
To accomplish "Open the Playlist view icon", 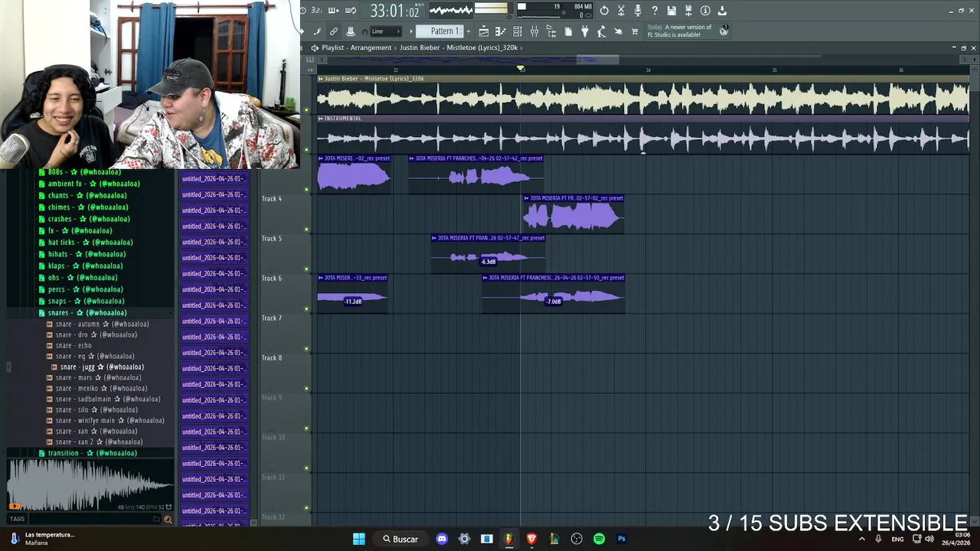I will (484, 31).
